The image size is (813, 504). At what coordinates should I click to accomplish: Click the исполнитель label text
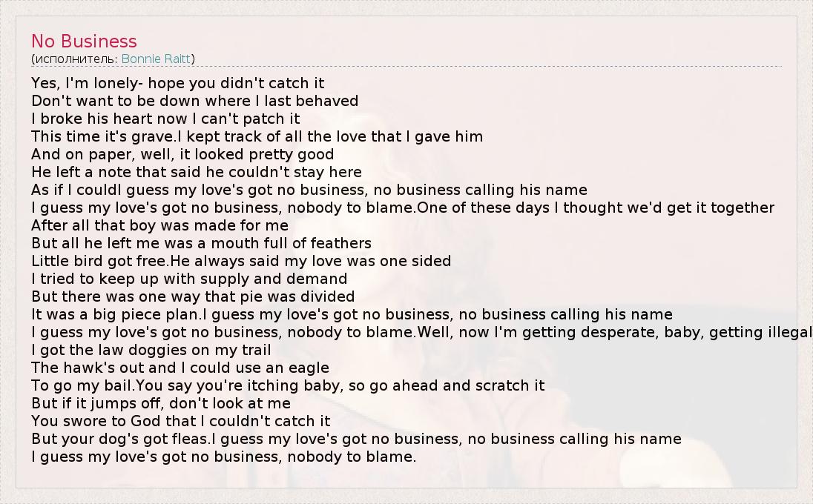pyautogui.click(x=75, y=59)
